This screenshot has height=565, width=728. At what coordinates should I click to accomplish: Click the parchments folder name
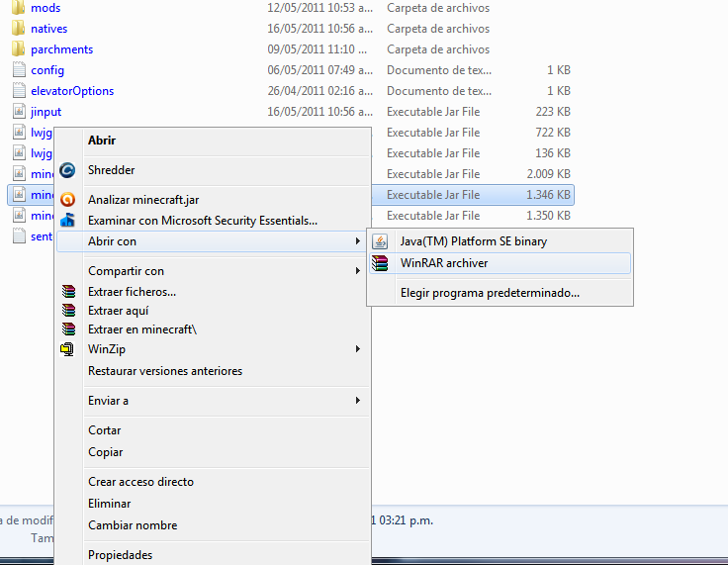pyautogui.click(x=61, y=49)
